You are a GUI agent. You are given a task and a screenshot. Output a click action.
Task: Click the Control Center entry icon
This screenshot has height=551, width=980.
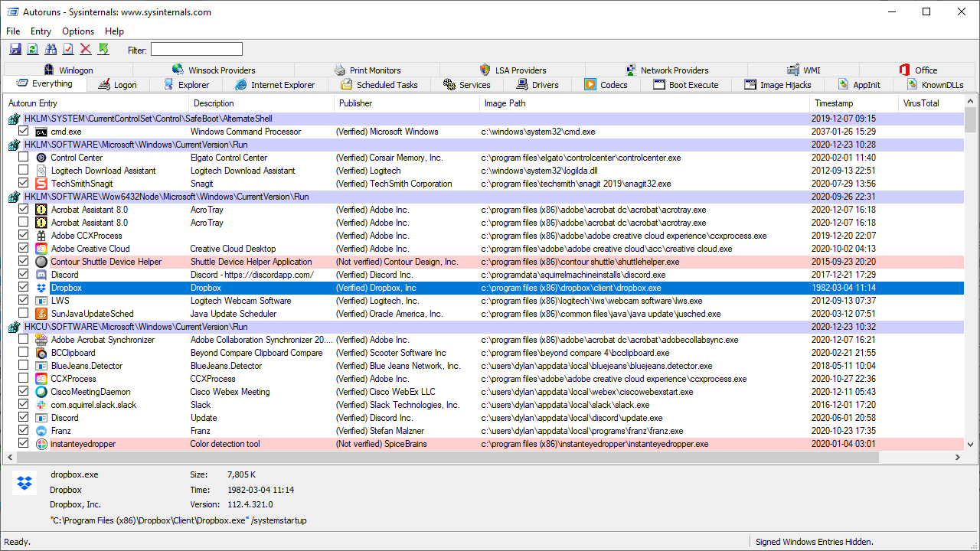[x=41, y=158]
